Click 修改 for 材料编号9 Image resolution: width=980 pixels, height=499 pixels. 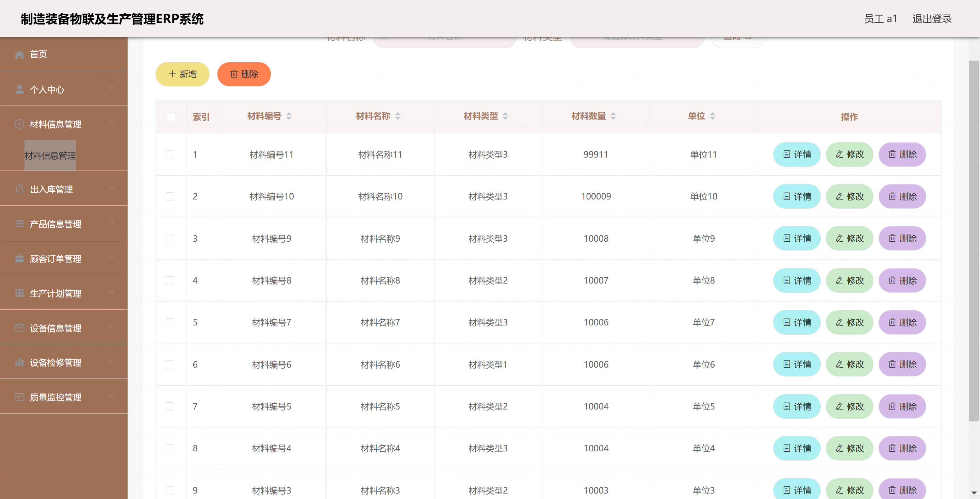click(849, 238)
